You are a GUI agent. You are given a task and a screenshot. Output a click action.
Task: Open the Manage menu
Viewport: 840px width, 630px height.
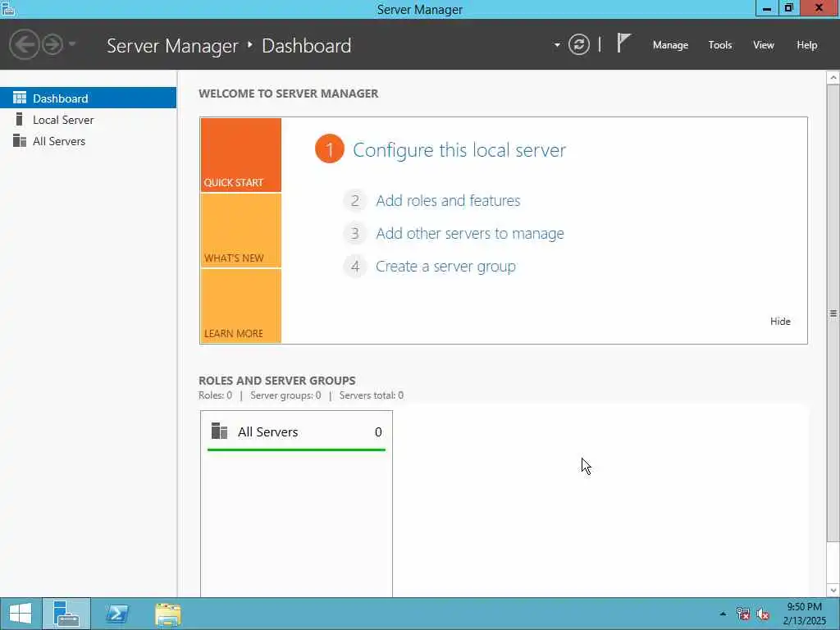(x=670, y=45)
